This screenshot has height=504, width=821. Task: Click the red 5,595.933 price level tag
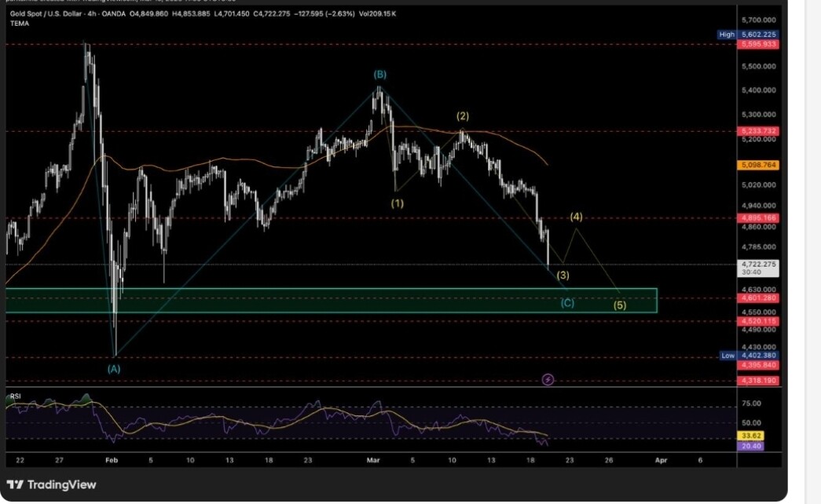[758, 45]
